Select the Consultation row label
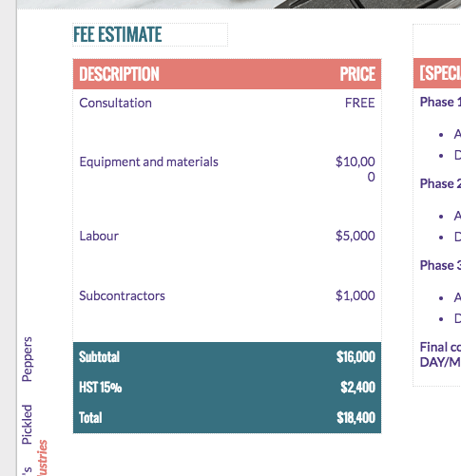This screenshot has height=476, width=461. pyautogui.click(x=115, y=103)
